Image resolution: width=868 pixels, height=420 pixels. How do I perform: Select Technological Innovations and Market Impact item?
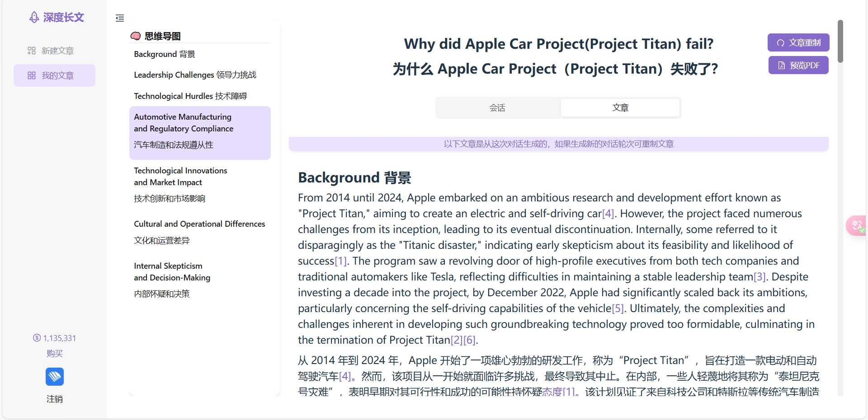(200, 185)
